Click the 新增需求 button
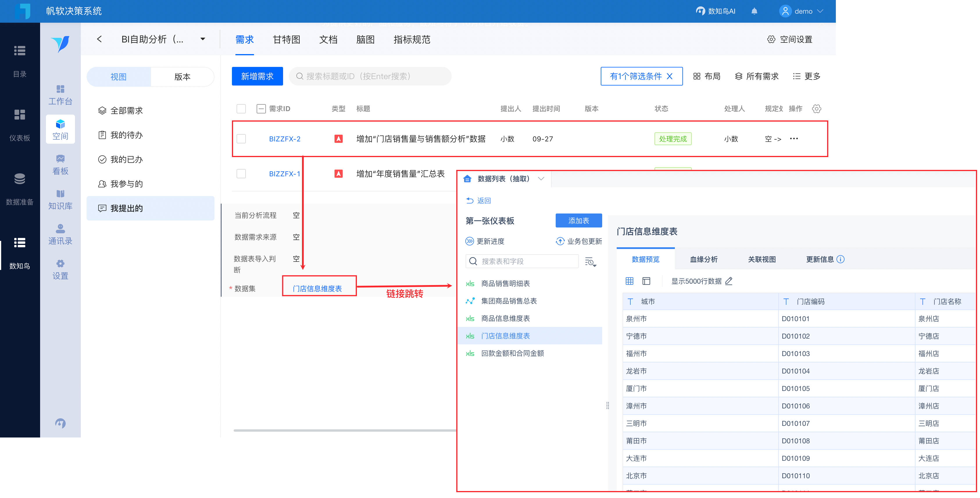980x498 pixels. (257, 76)
